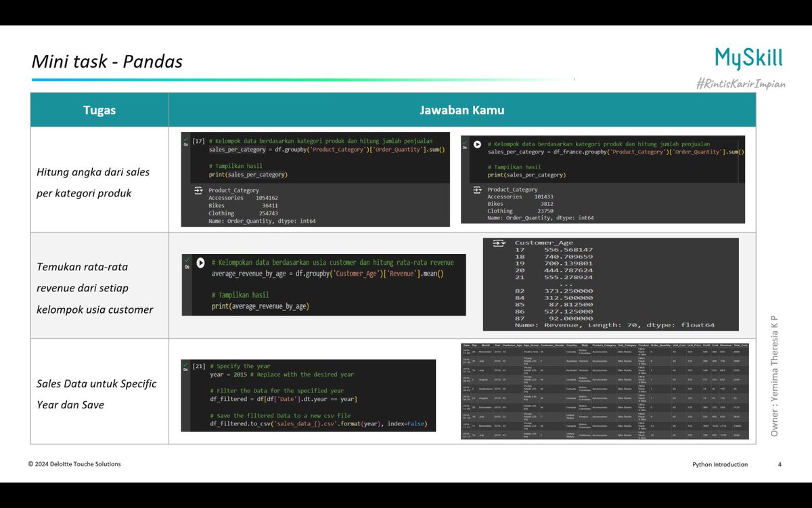Click the 'year = 2015' code line
The image size is (812, 508).
(281, 374)
